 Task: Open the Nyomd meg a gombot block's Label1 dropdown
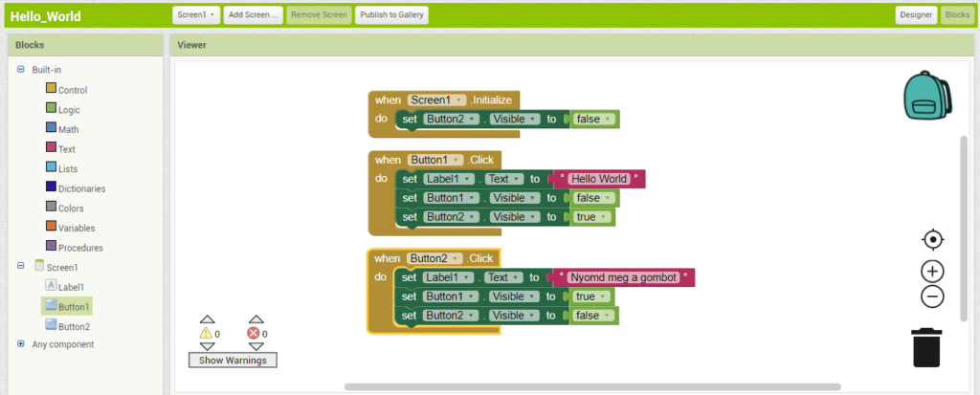point(447,276)
